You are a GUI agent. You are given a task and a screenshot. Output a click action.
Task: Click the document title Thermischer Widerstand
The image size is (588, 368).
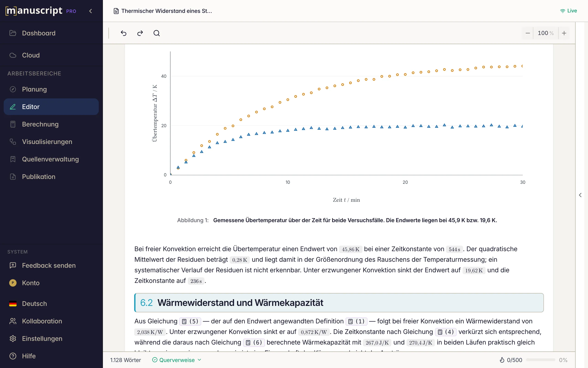(163, 11)
